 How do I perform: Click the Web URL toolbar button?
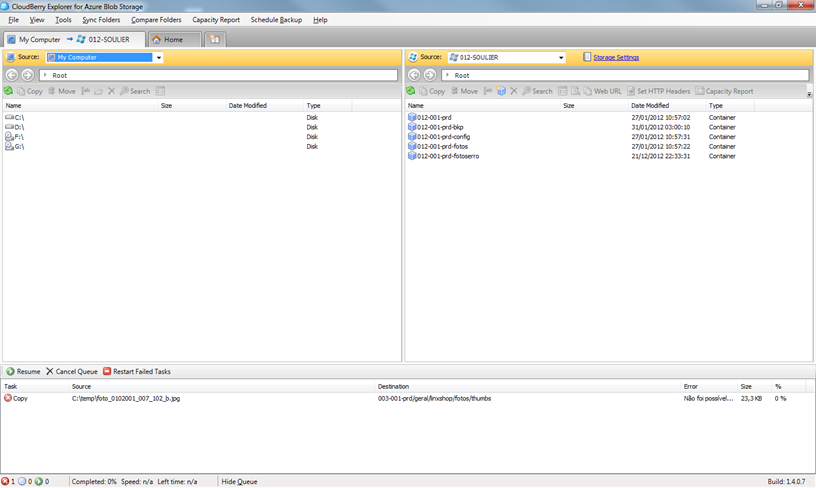click(x=603, y=91)
